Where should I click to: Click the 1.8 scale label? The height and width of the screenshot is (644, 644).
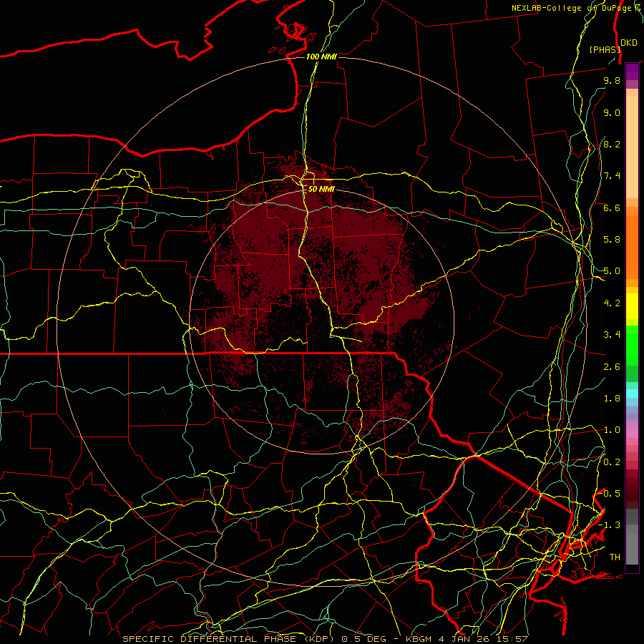(612, 399)
